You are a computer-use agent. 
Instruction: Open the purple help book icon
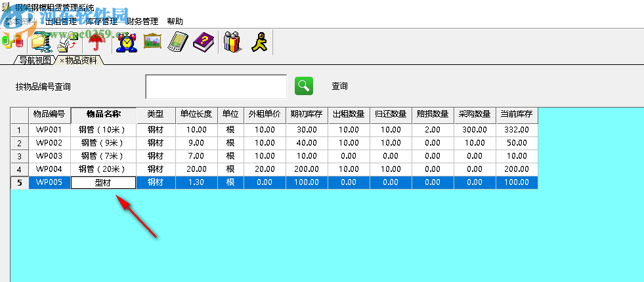point(204,42)
